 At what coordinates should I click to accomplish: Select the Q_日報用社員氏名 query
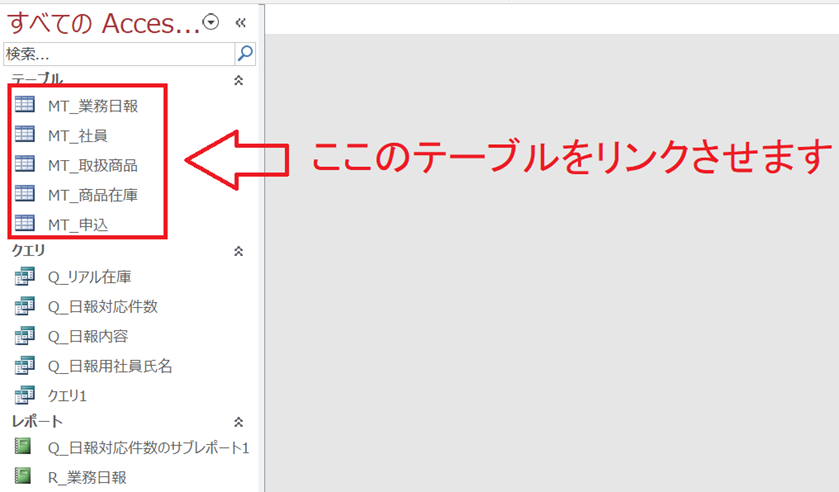[110, 366]
